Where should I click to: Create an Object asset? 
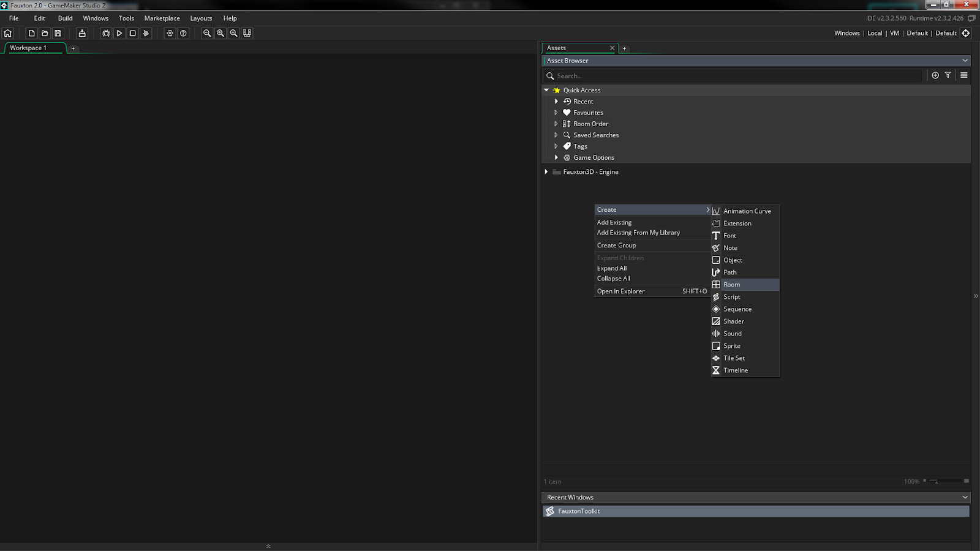click(745, 260)
